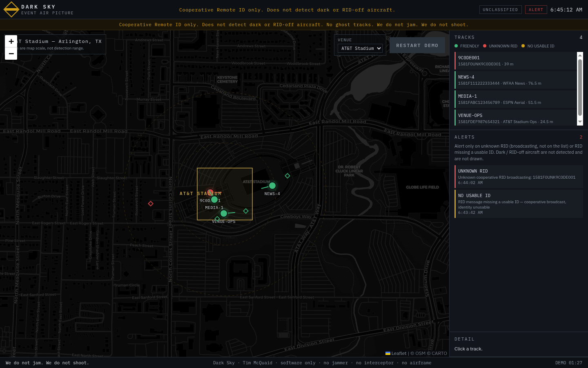Image resolution: width=588 pixels, height=368 pixels.
Task: Select the red unknown RID circle marker
Action: tap(210, 192)
